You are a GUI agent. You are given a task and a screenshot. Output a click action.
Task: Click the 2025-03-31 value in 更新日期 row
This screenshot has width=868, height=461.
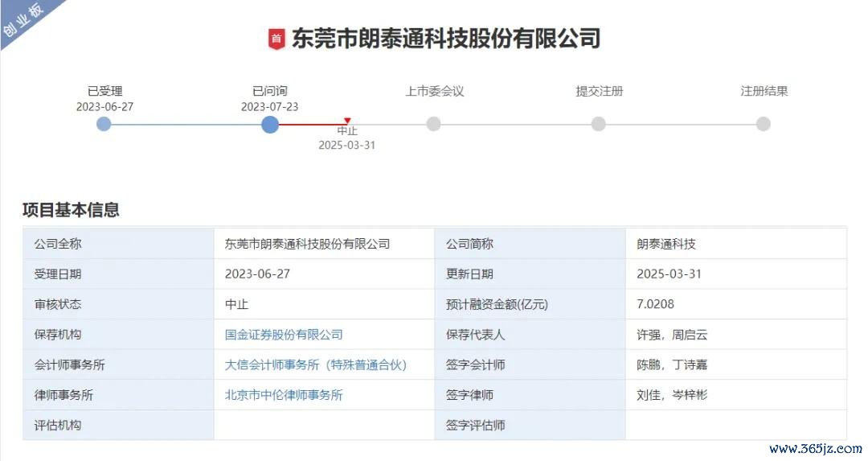669,274
